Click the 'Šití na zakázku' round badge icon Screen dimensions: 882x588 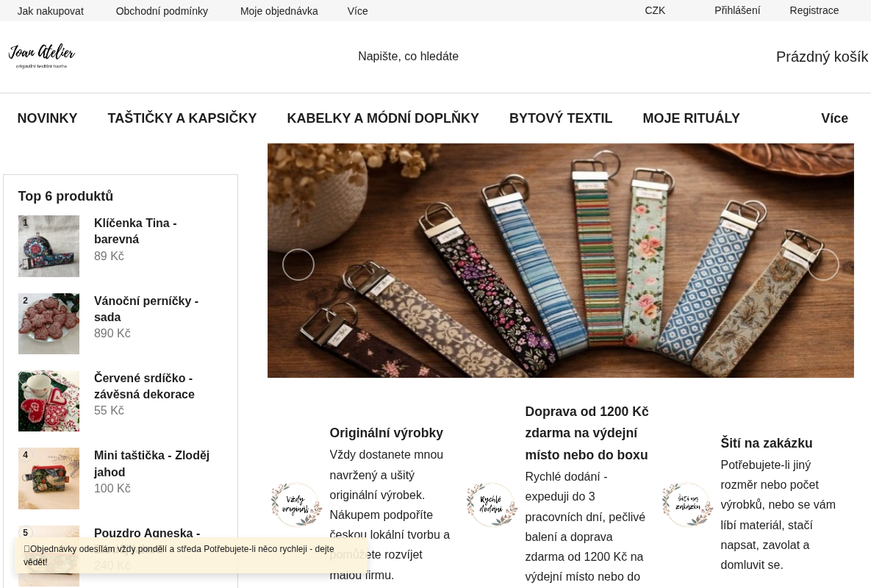pos(687,505)
